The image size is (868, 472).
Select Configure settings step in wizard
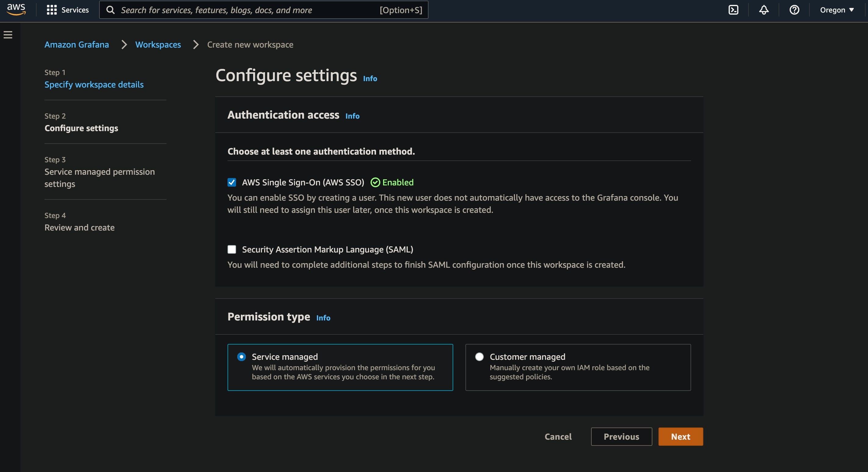[x=81, y=128]
